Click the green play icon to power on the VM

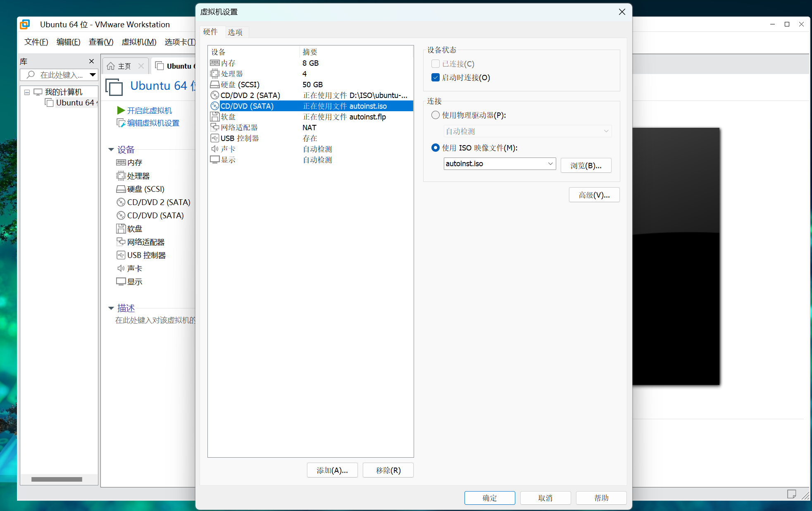pos(121,110)
